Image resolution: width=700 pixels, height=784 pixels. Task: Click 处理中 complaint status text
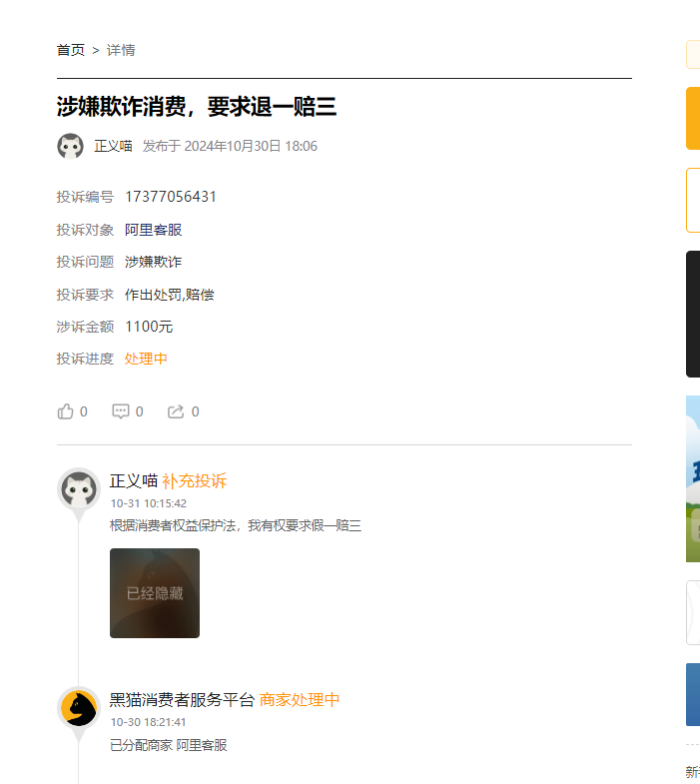point(146,359)
